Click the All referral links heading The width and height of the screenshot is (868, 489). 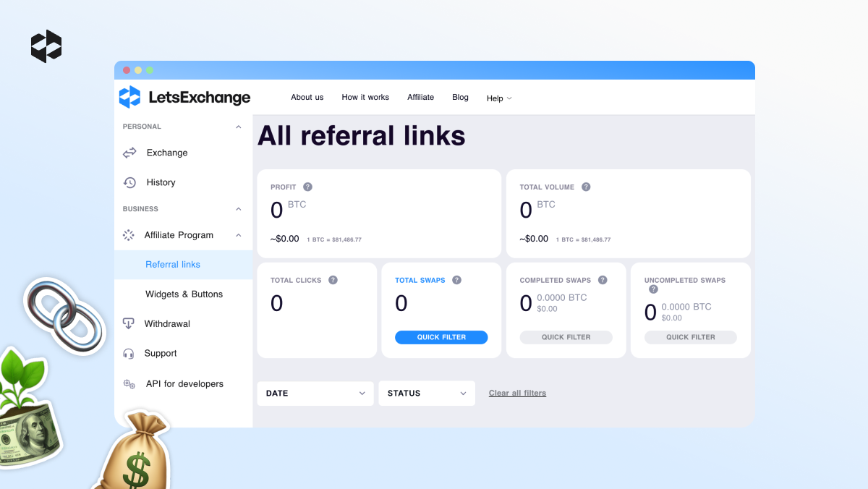click(x=362, y=136)
